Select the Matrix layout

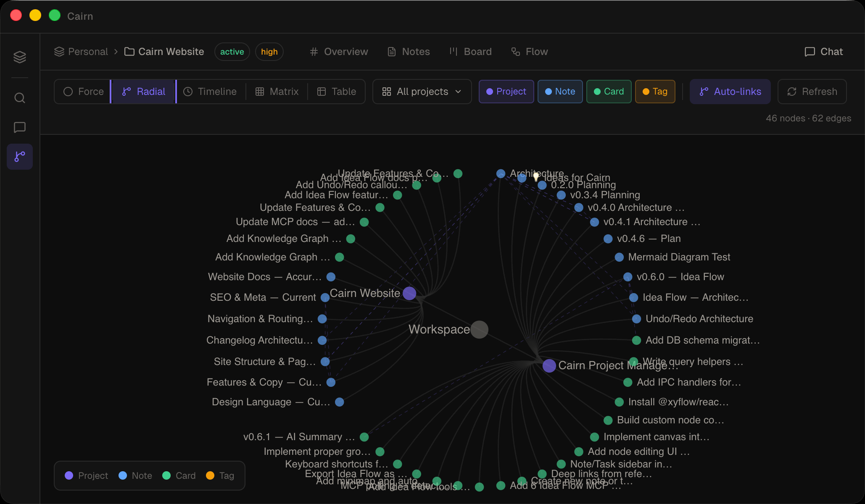click(x=277, y=92)
